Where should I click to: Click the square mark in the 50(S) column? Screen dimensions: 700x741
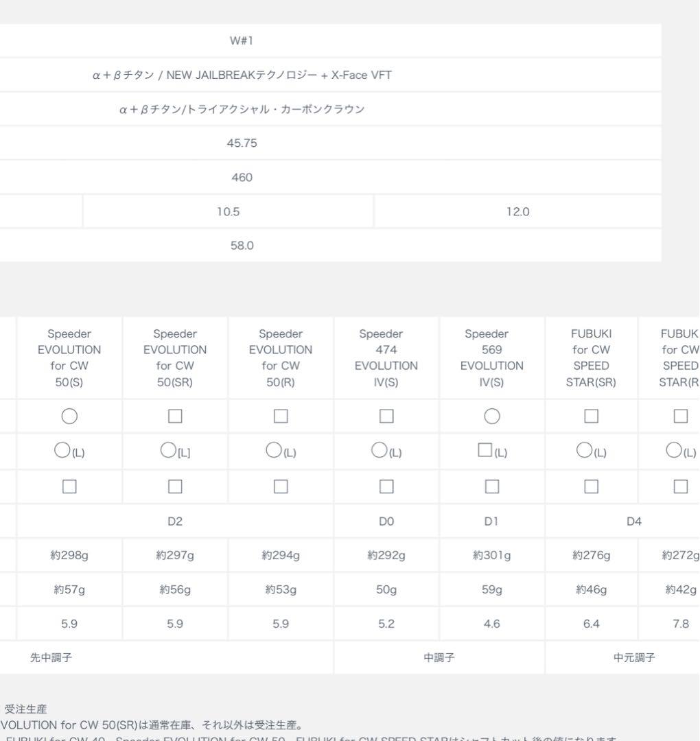(69, 486)
